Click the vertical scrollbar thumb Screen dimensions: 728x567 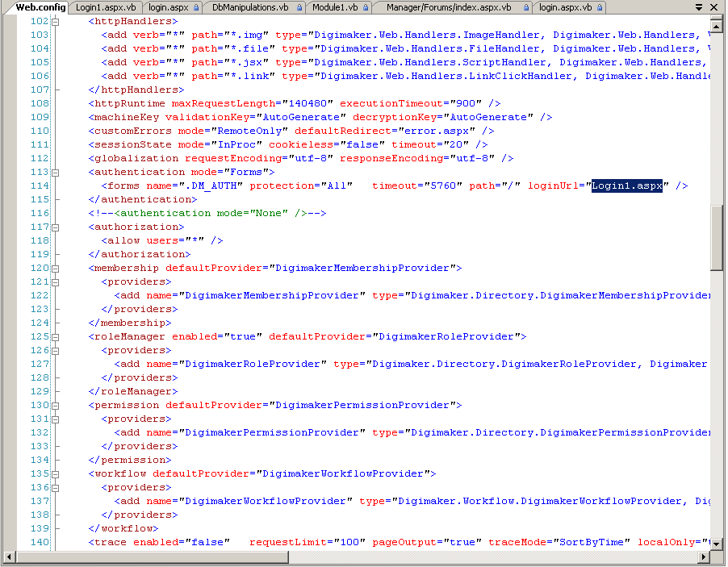point(717,238)
